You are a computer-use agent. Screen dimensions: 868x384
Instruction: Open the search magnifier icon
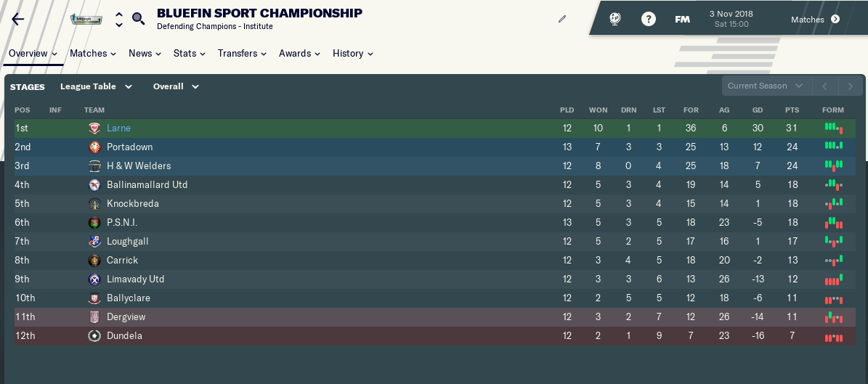[x=138, y=19]
